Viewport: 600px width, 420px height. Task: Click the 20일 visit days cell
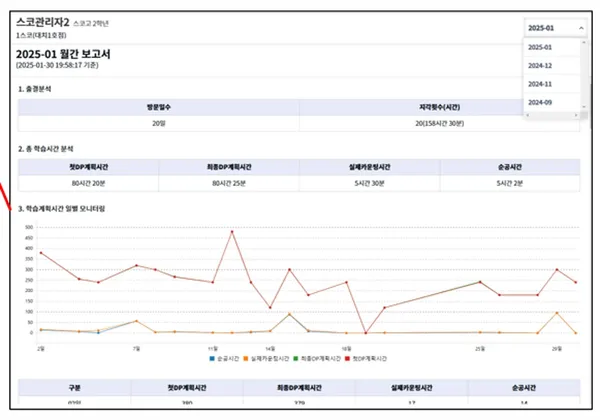pos(159,124)
